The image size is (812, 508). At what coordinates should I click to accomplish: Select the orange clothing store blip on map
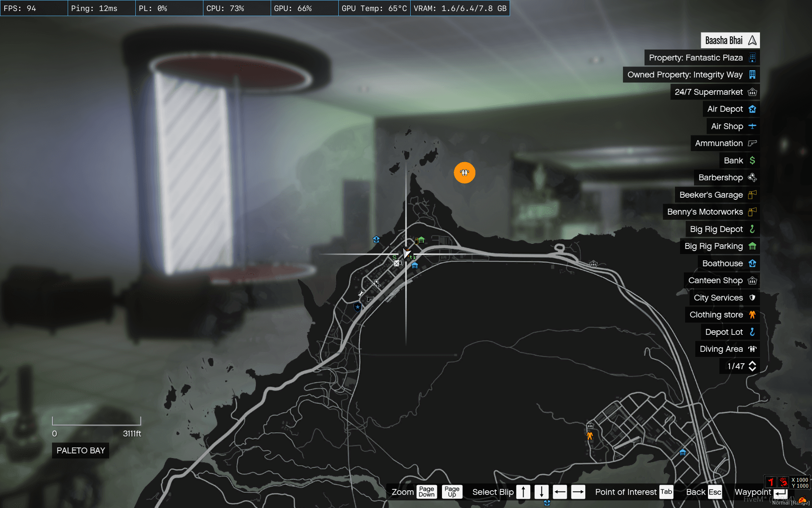coord(590,436)
